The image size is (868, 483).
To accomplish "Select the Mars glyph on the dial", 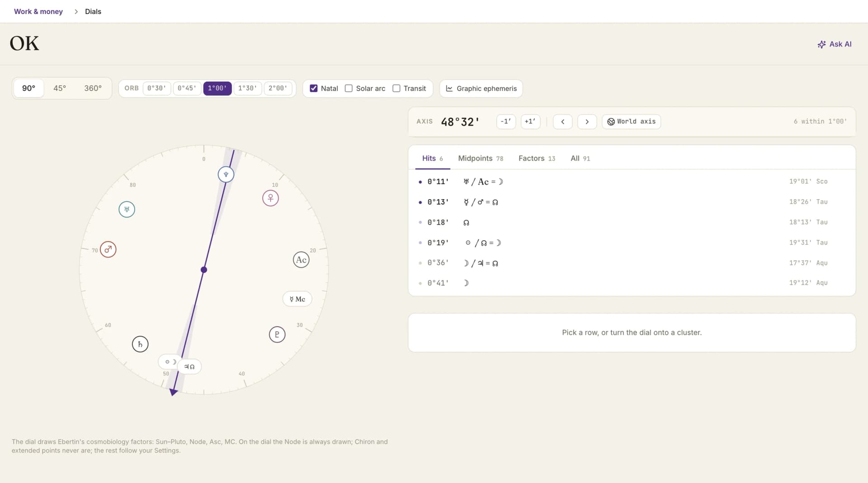I will 108,249.
